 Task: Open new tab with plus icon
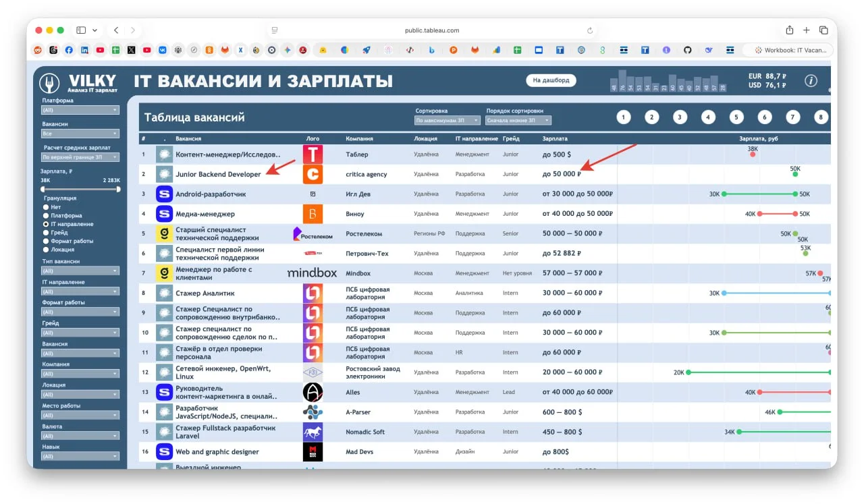(807, 30)
